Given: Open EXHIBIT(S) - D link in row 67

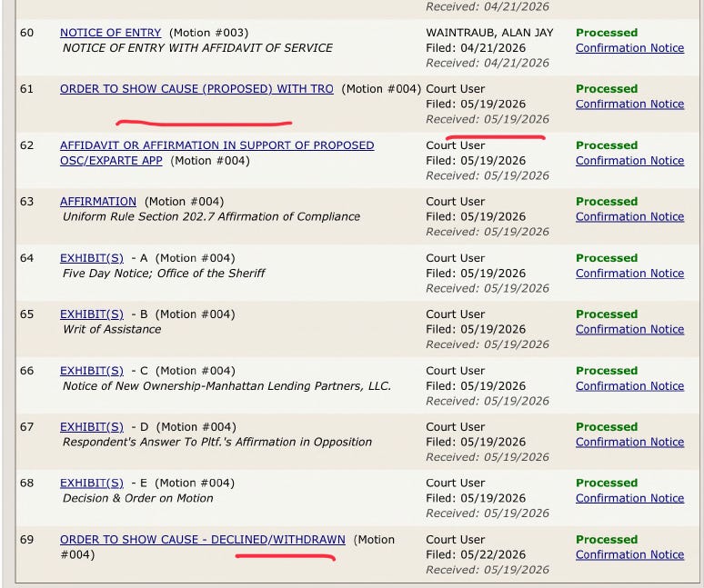Looking at the screenshot, I should (x=92, y=426).
